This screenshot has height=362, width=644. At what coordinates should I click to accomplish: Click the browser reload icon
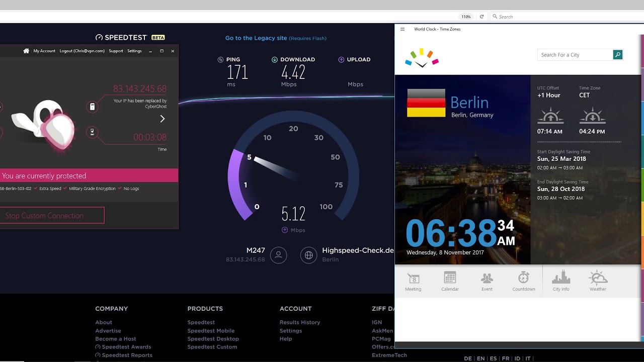click(481, 17)
